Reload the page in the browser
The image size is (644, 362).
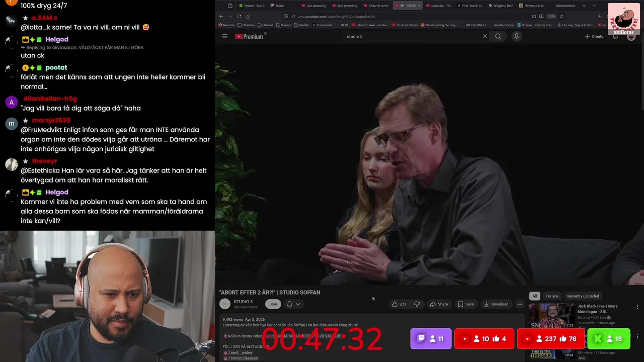pyautogui.click(x=239, y=16)
